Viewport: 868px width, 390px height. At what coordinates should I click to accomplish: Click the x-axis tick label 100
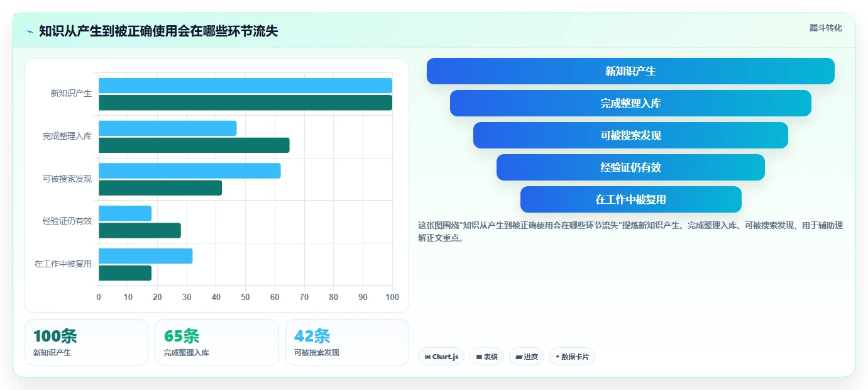[x=392, y=297]
